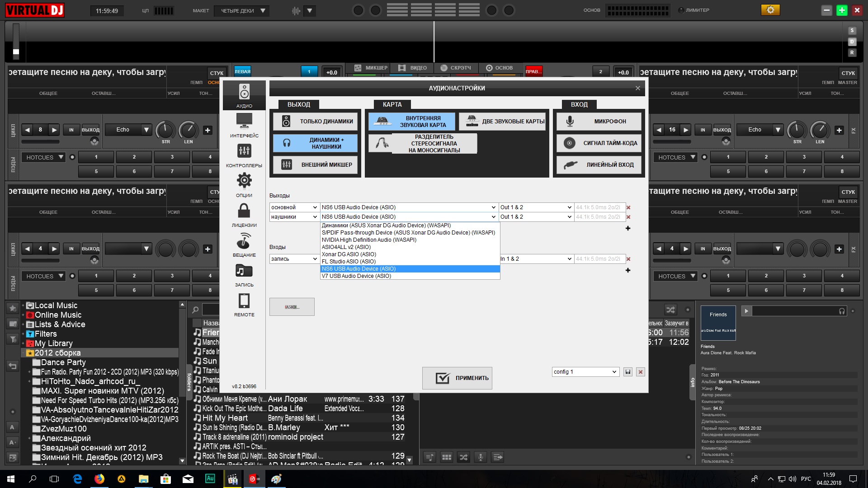Enable Line input option
868x488 pixels.
(x=599, y=165)
